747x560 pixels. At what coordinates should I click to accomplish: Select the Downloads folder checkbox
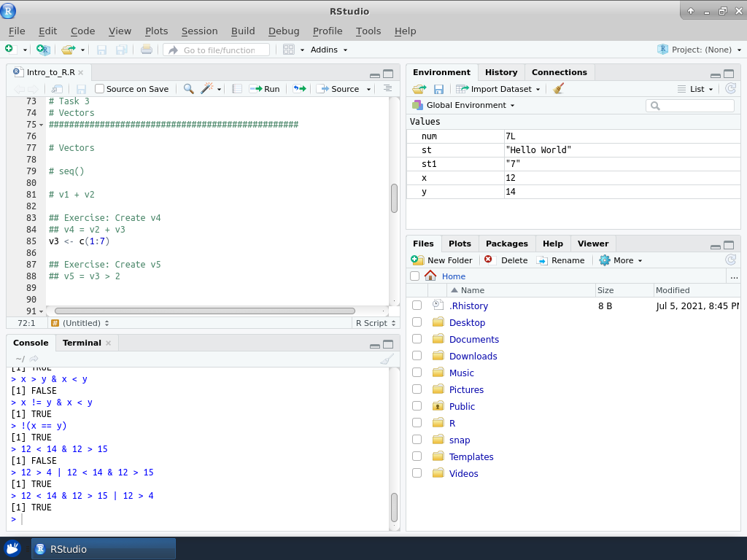(x=417, y=356)
